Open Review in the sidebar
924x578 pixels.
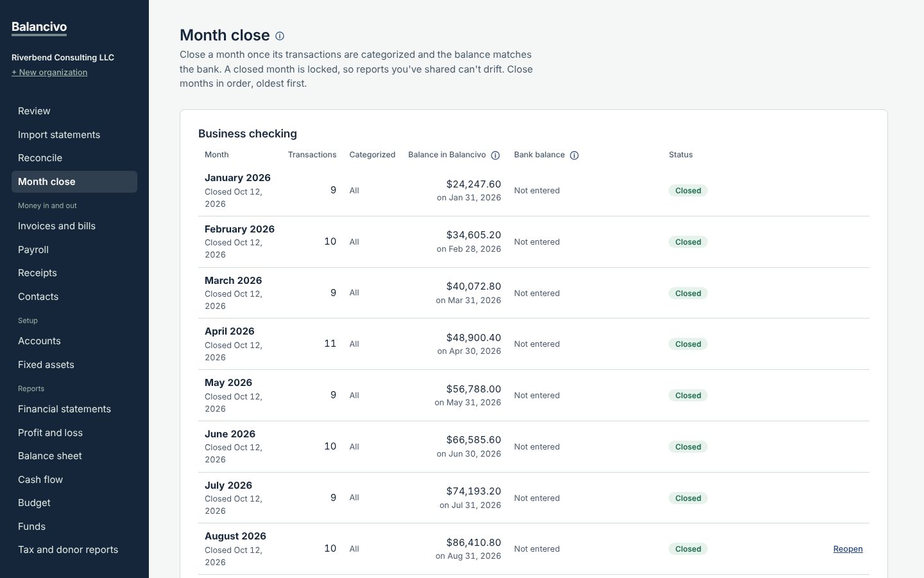pos(74,111)
